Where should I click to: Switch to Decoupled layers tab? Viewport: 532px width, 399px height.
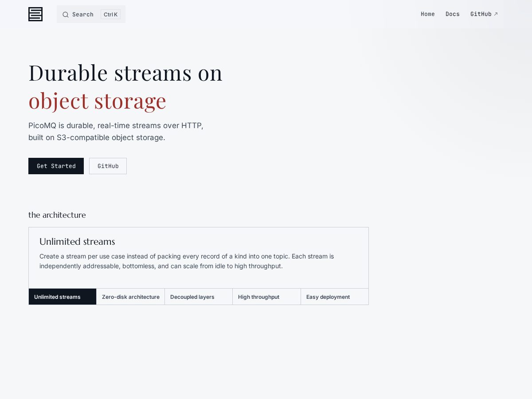(199, 297)
